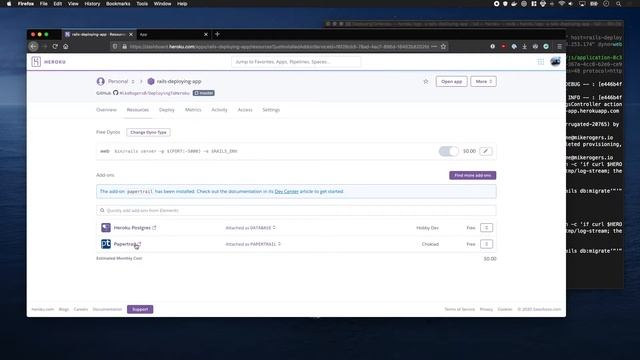Image resolution: width=640 pixels, height=360 pixels.
Task: Open Papertrail row options menu
Action: coord(486,244)
